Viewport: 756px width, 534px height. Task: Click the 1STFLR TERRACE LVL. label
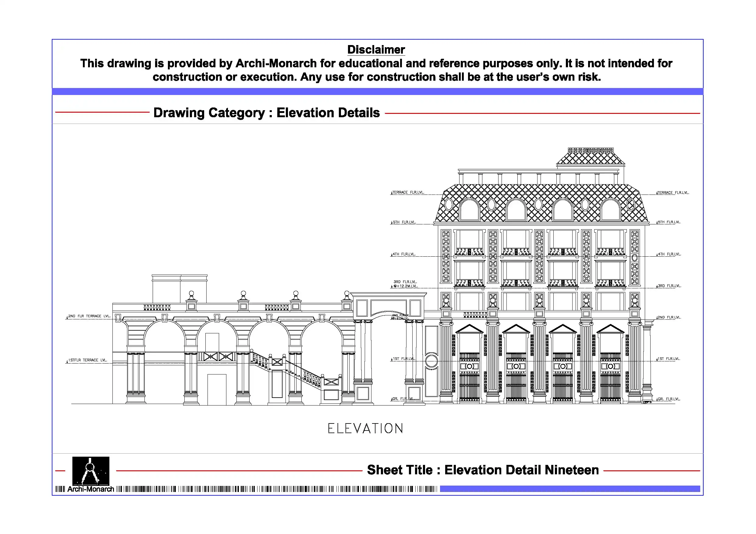point(87,360)
